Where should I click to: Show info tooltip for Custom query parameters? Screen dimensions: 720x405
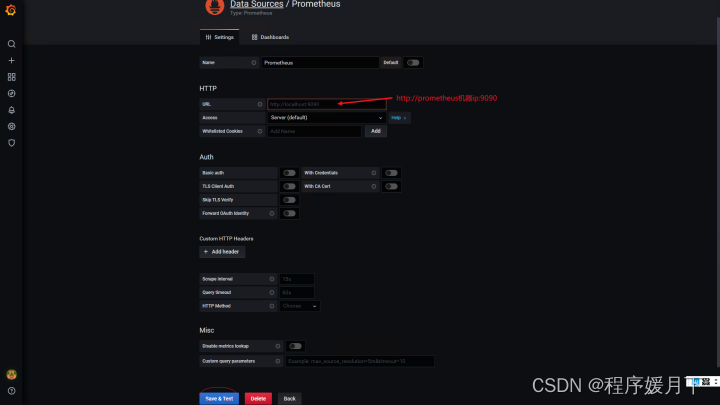[x=277, y=361]
